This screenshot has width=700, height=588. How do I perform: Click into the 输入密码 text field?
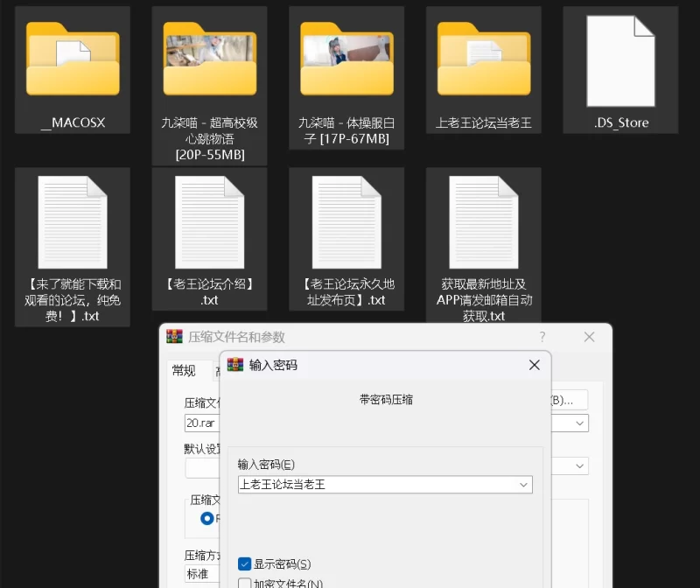(376, 484)
